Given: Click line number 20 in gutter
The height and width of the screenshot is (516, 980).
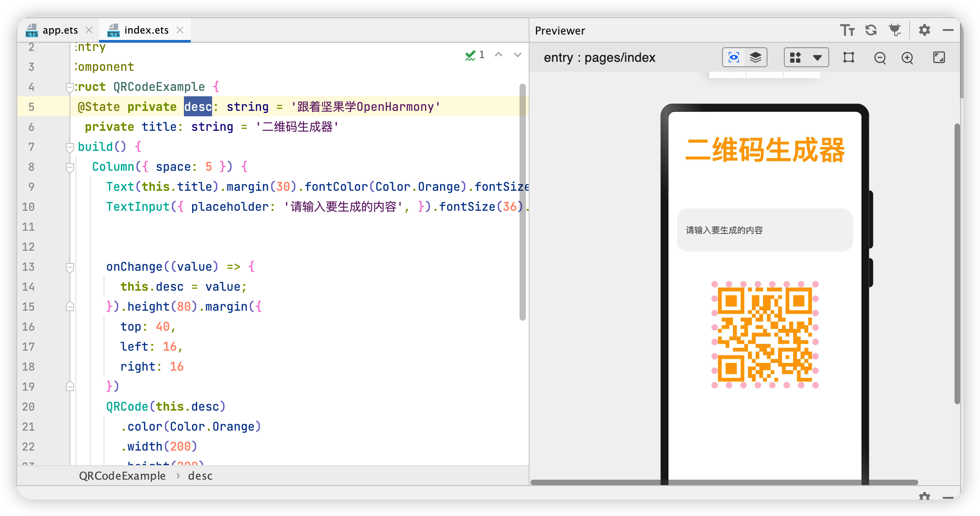Looking at the screenshot, I should 28,407.
